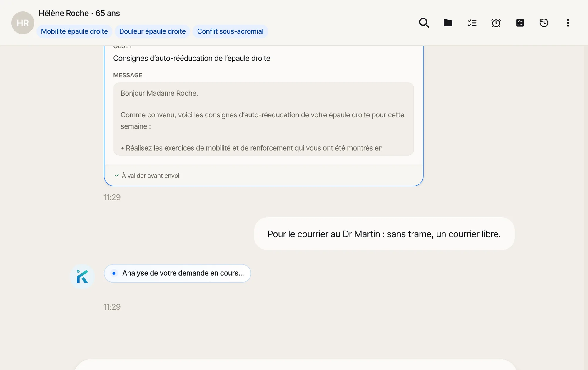Open the checklist tasks icon
This screenshot has height=370, width=588.
pyautogui.click(x=472, y=23)
